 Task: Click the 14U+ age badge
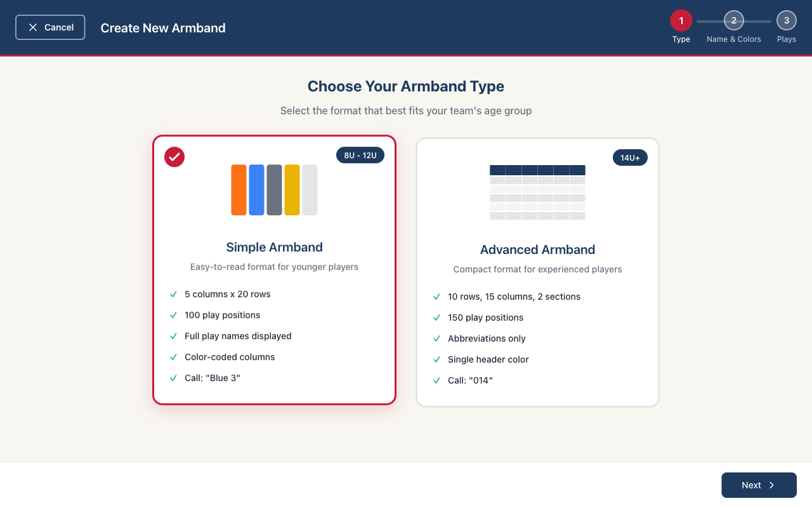[x=629, y=157]
